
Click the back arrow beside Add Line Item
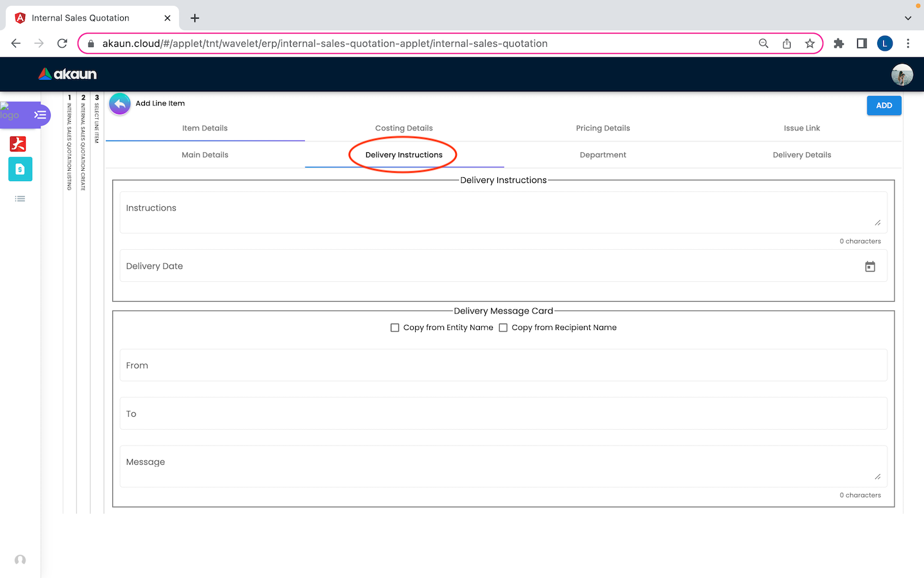[120, 104]
